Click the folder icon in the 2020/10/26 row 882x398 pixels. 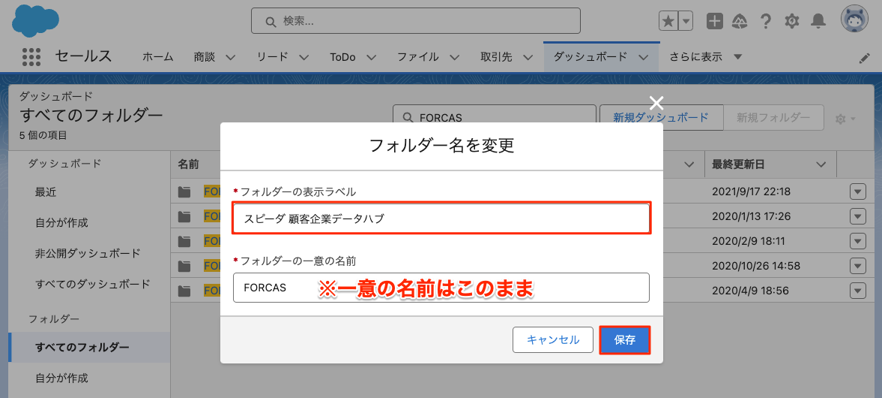pos(184,265)
